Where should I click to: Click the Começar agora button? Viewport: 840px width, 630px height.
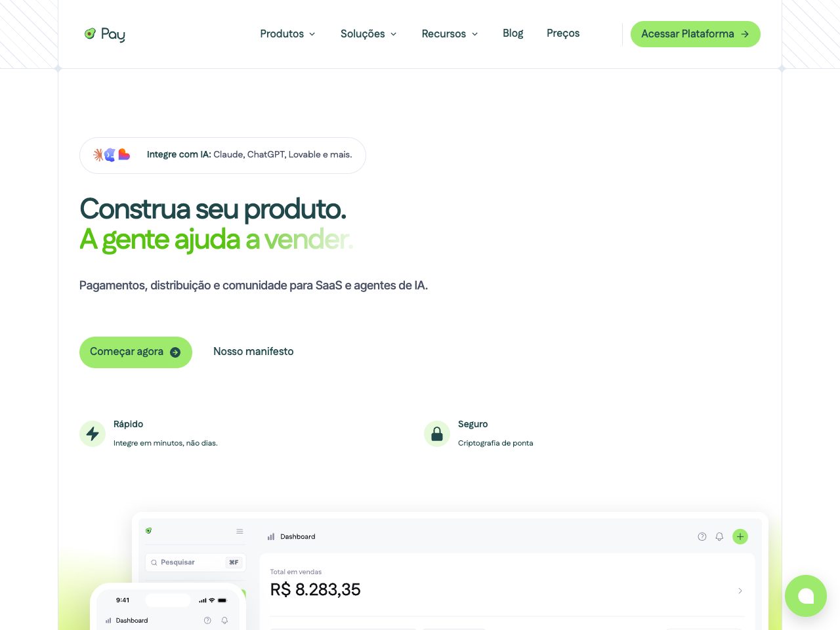click(136, 352)
